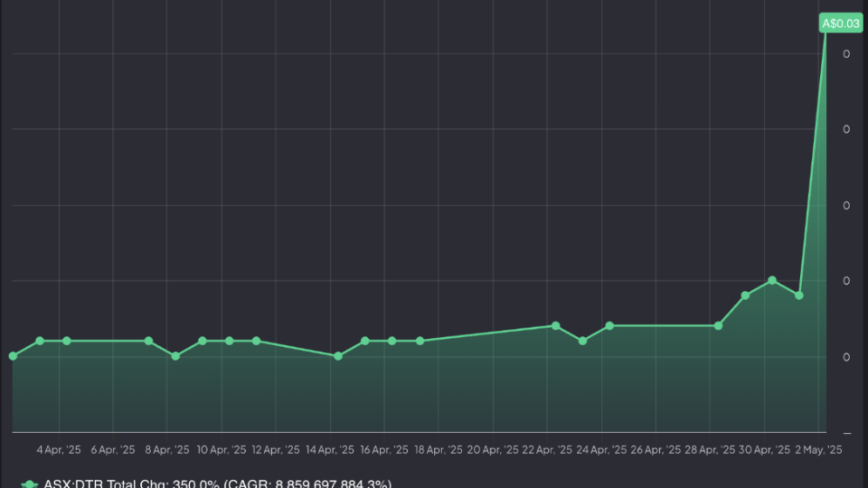Click the "20 Apr, '25" x-axis label
The width and height of the screenshot is (868, 488).
click(493, 449)
